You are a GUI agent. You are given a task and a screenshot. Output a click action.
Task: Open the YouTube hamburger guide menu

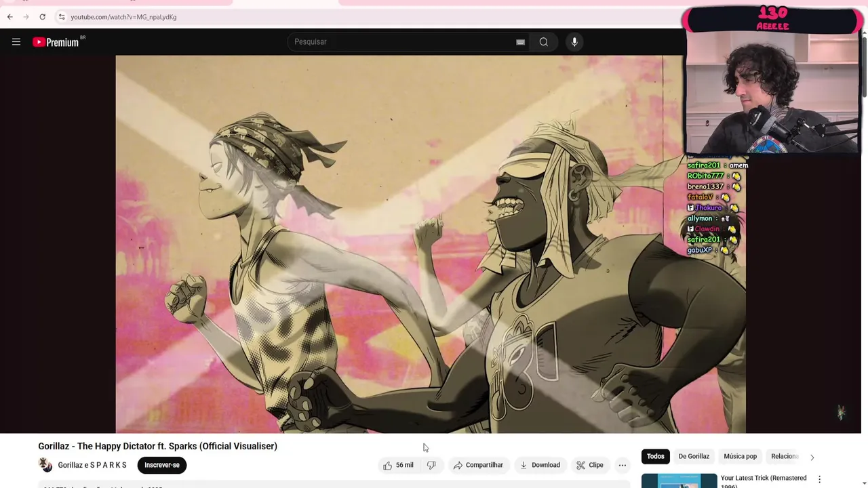[x=16, y=42]
